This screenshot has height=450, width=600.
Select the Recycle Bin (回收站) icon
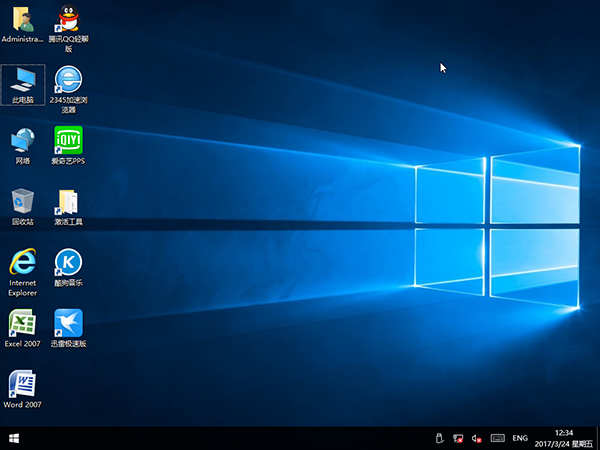pyautogui.click(x=22, y=201)
